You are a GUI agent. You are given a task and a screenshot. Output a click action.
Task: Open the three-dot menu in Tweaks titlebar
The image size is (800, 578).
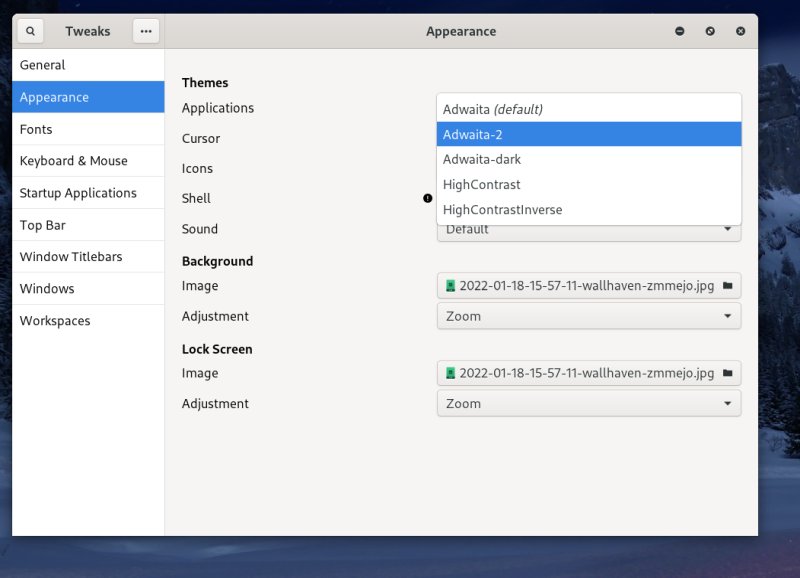pyautogui.click(x=146, y=31)
